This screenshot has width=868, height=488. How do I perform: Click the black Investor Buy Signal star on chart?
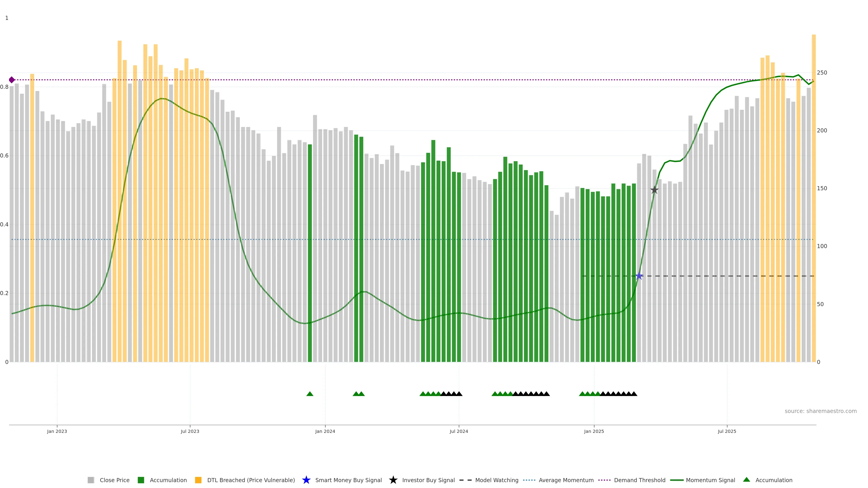654,190
